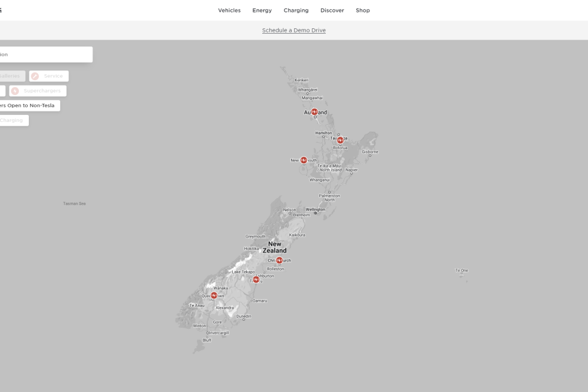This screenshot has height=392, width=588.
Task: Open the Energy dropdown menu
Action: [x=262, y=10]
